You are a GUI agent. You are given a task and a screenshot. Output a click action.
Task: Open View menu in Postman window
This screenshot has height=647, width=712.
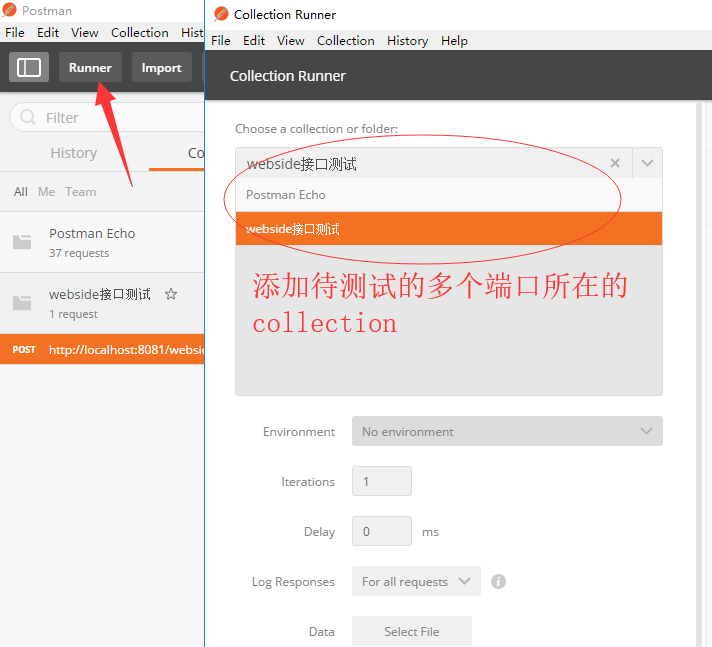[x=84, y=33]
